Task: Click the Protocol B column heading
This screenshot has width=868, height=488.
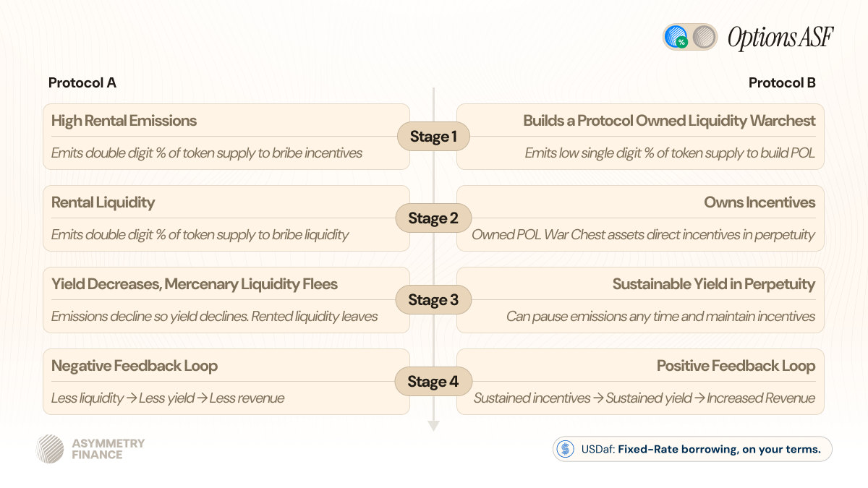Action: 782,83
